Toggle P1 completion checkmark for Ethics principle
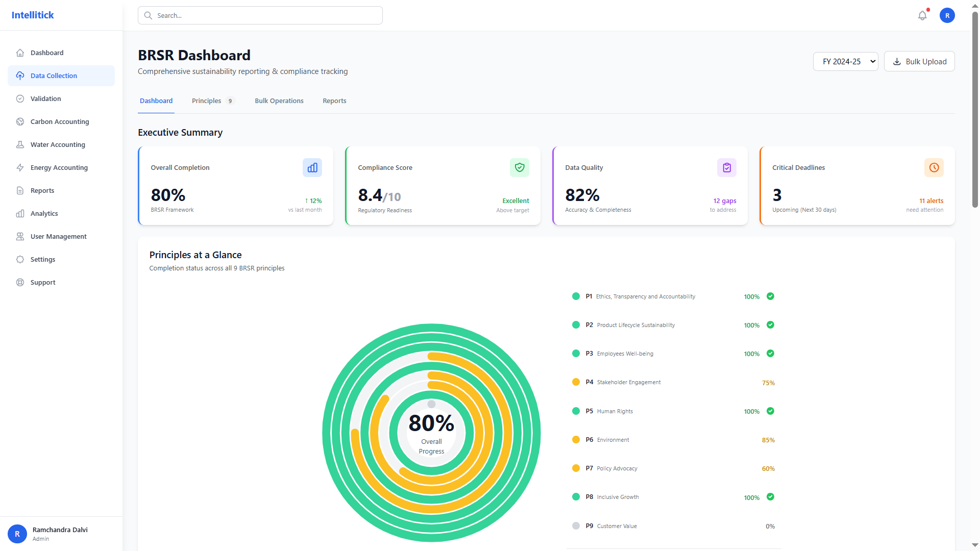The width and height of the screenshot is (980, 551). pyautogui.click(x=771, y=296)
